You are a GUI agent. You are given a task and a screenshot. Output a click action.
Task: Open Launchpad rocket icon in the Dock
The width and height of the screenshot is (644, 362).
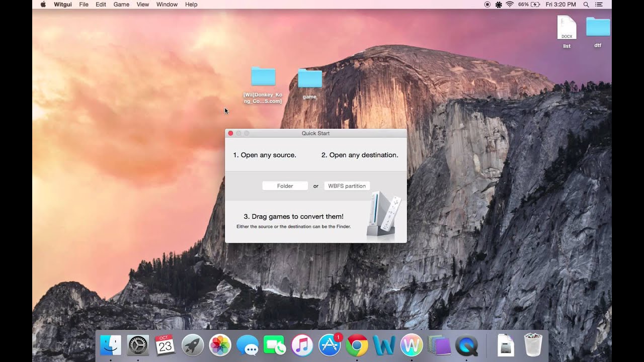coord(193,345)
